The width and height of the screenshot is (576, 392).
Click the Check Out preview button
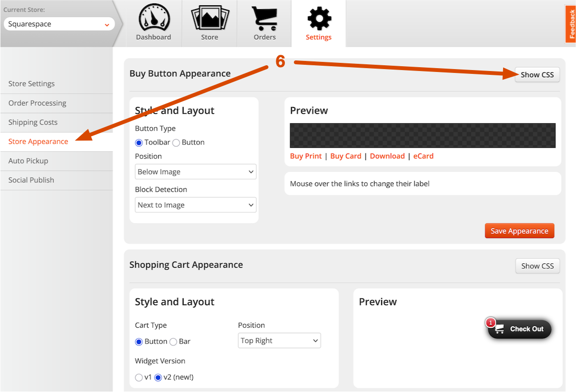click(x=520, y=329)
